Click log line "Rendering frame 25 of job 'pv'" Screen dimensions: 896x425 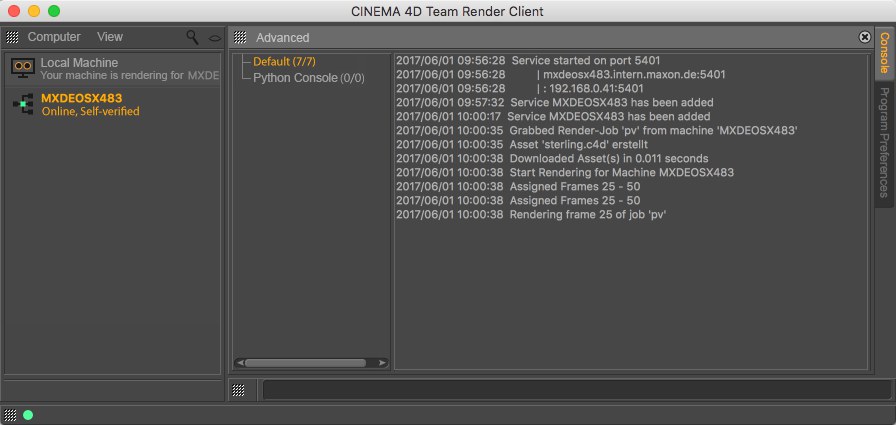(x=531, y=215)
